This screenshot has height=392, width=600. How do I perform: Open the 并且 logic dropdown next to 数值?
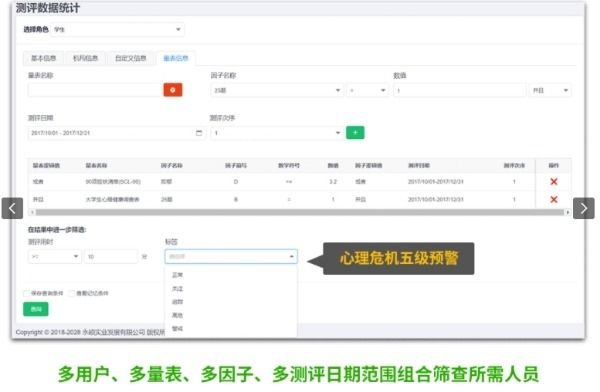point(550,90)
